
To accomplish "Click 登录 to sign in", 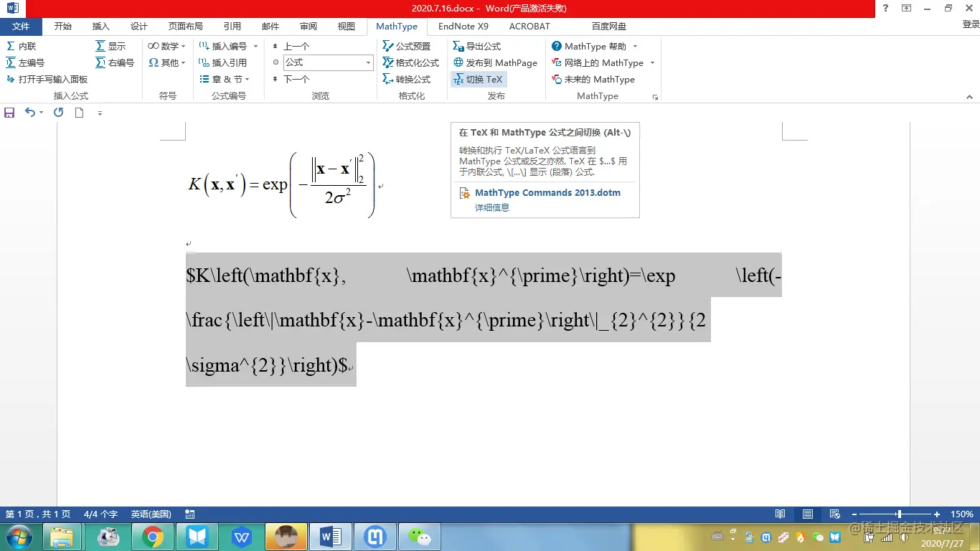I will 971,24.
